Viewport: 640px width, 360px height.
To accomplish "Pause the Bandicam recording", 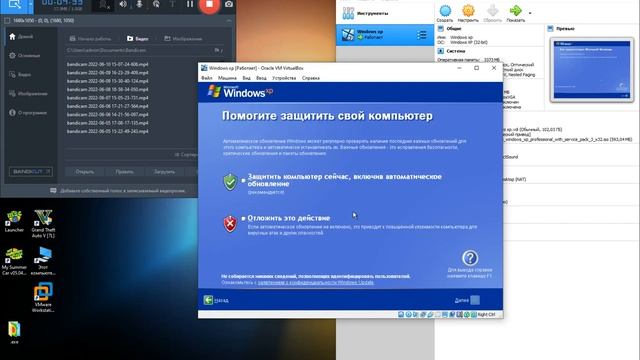I will pos(190,4).
